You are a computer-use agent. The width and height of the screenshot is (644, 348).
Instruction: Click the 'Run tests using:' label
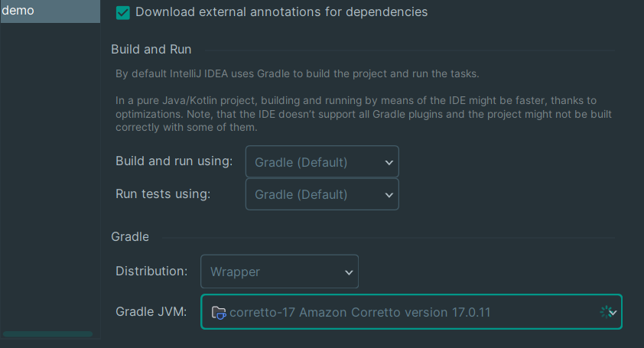163,194
